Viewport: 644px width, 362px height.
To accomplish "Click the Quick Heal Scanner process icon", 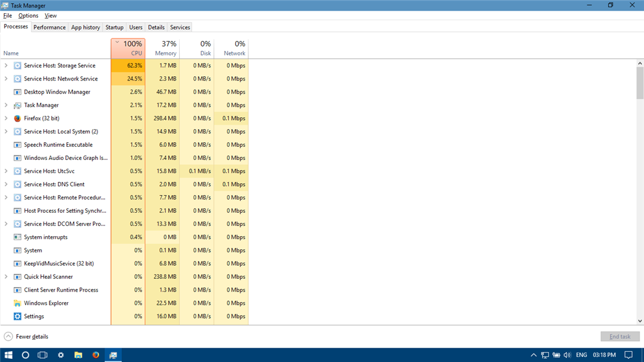I will tap(18, 277).
